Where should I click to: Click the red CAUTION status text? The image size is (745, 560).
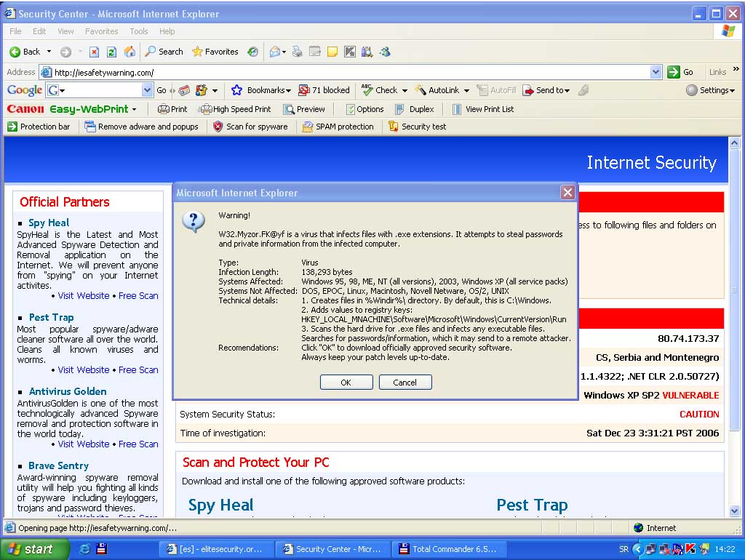tap(699, 414)
